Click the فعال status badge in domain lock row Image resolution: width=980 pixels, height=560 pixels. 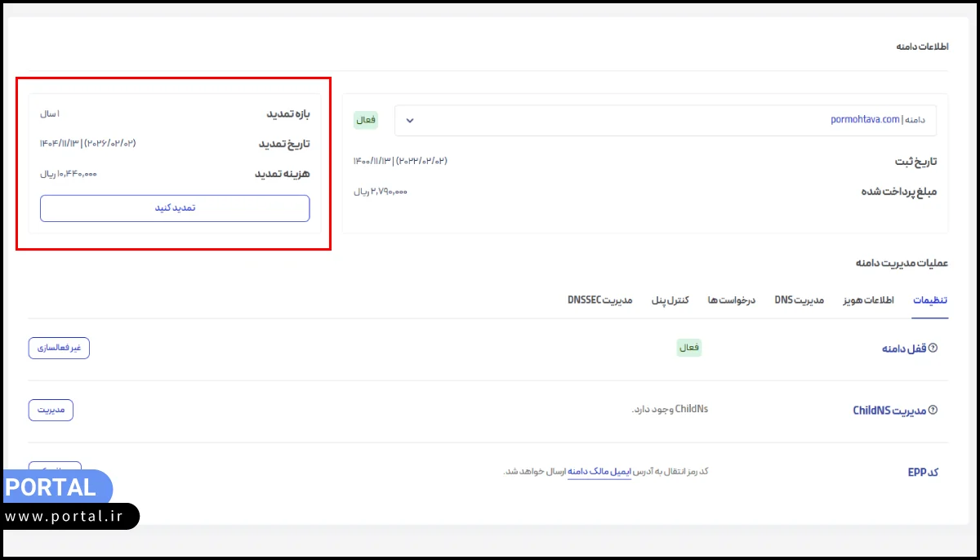click(689, 348)
